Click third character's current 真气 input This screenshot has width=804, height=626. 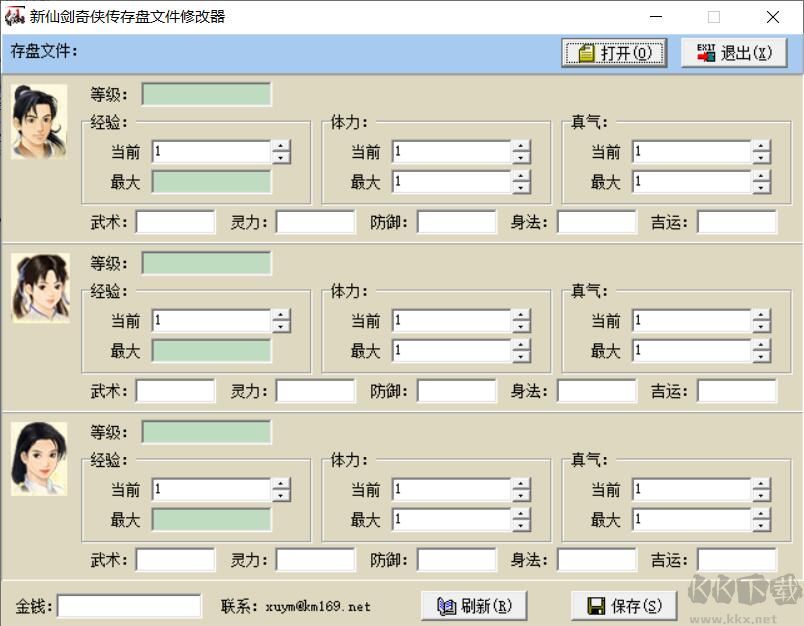tap(692, 490)
